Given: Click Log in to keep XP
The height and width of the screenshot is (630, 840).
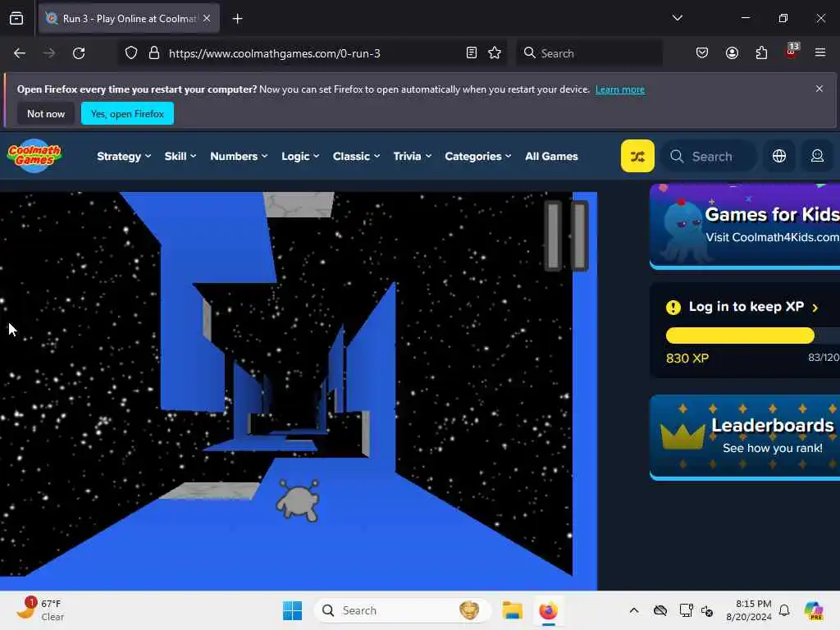Looking at the screenshot, I should 746,307.
